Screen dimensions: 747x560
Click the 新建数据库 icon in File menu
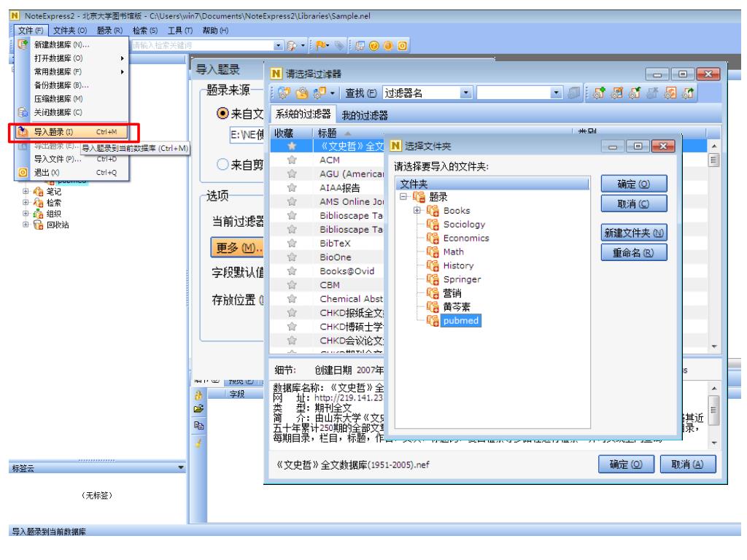point(23,44)
